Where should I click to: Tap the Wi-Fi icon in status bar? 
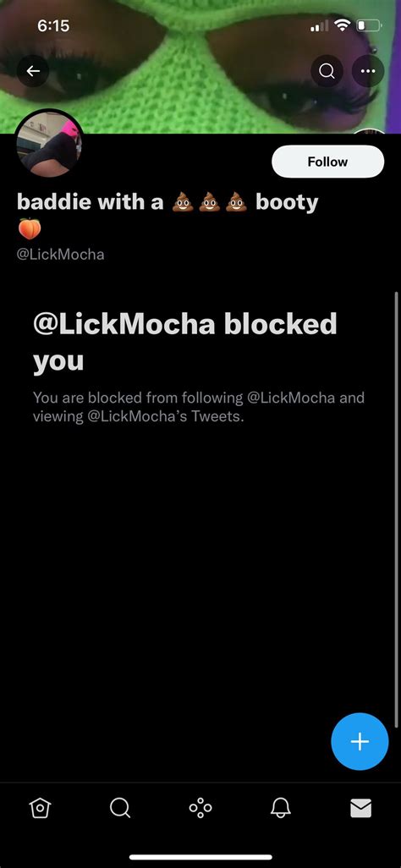tap(343, 25)
